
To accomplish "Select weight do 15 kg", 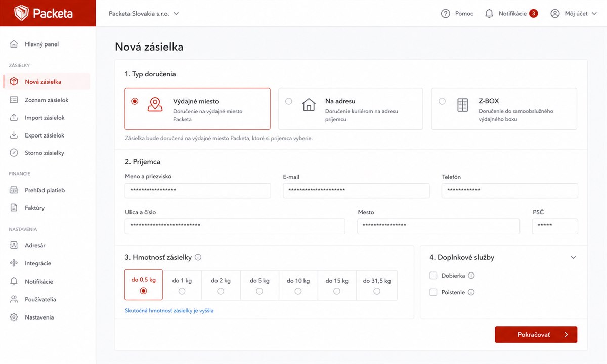I will (337, 285).
